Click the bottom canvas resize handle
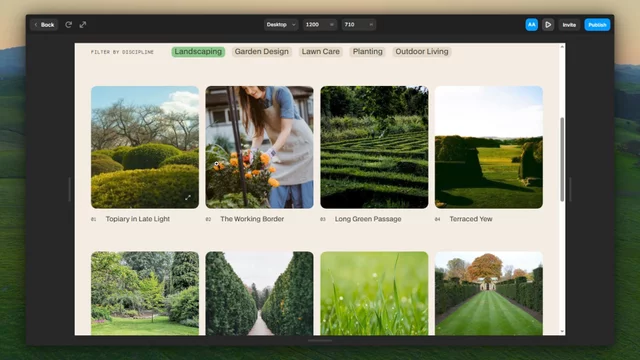 pyautogui.click(x=320, y=340)
